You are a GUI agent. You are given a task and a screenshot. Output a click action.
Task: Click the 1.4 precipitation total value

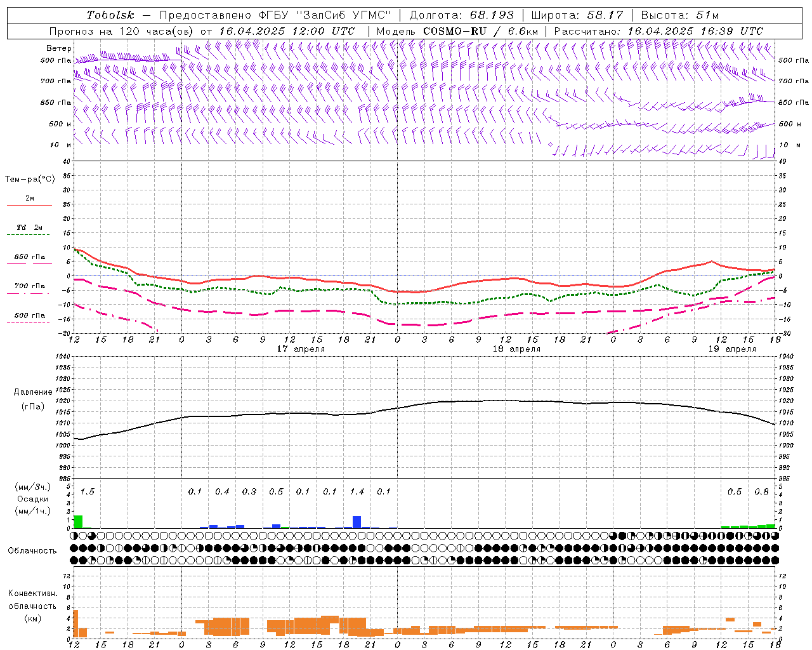(357, 492)
